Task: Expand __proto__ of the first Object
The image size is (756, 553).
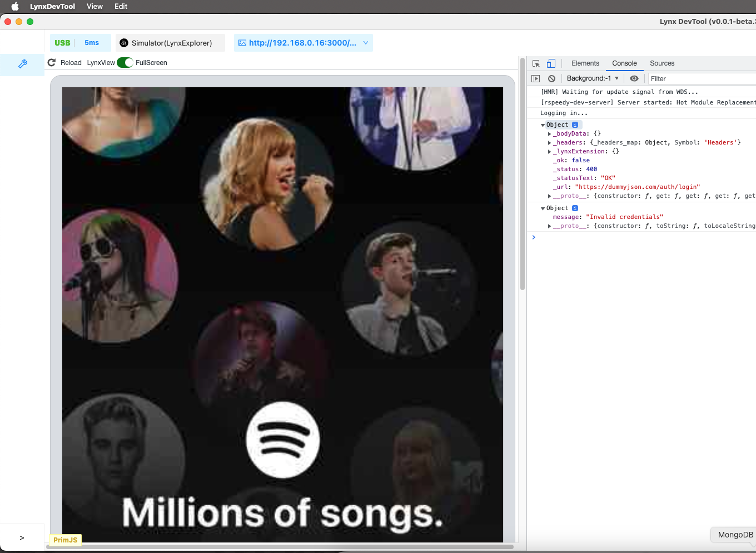Action: coord(549,196)
